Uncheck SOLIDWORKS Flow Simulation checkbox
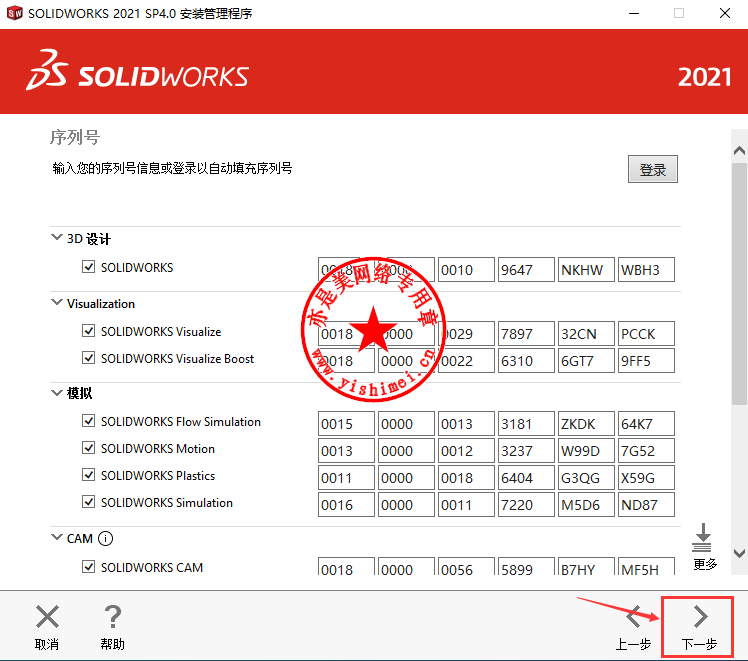The width and height of the screenshot is (748, 661). [x=88, y=421]
